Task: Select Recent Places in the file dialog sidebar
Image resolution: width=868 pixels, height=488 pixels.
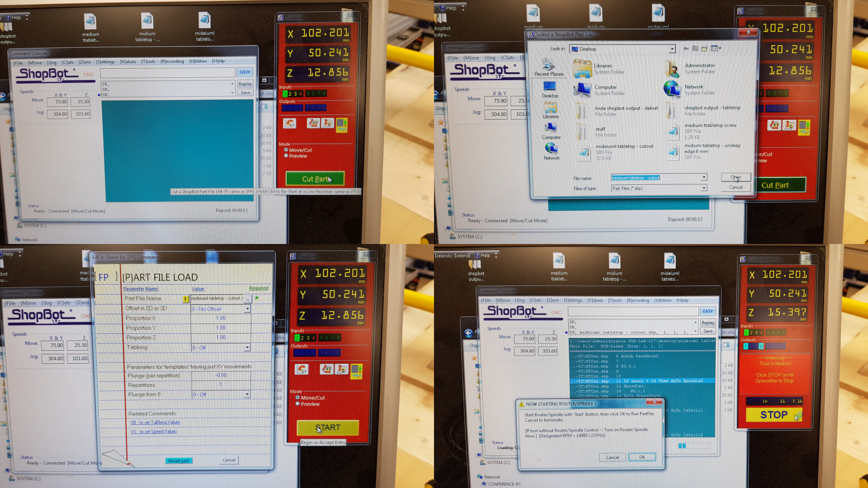Action: click(x=548, y=68)
